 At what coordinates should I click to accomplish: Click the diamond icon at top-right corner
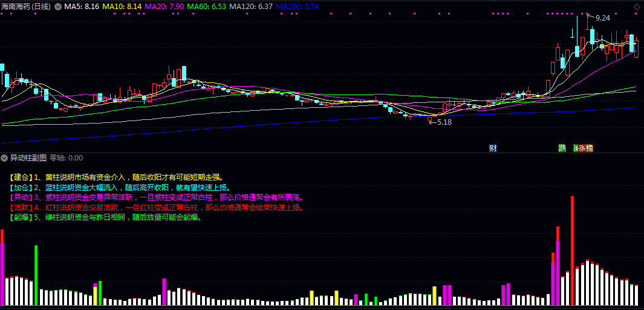point(638,6)
